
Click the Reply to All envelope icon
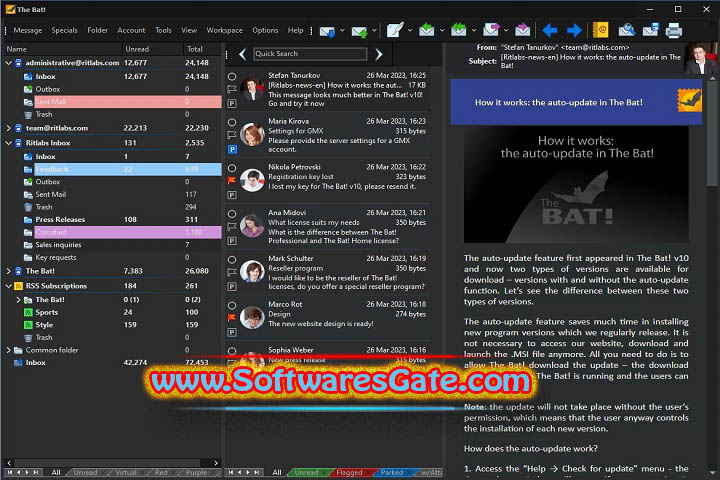[458, 30]
